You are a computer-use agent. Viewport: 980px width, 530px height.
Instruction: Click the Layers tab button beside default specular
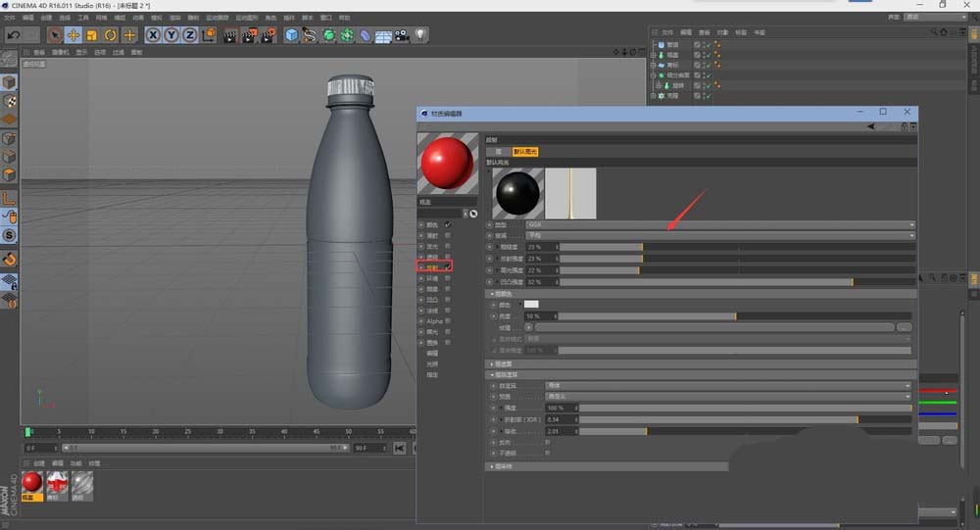click(498, 152)
